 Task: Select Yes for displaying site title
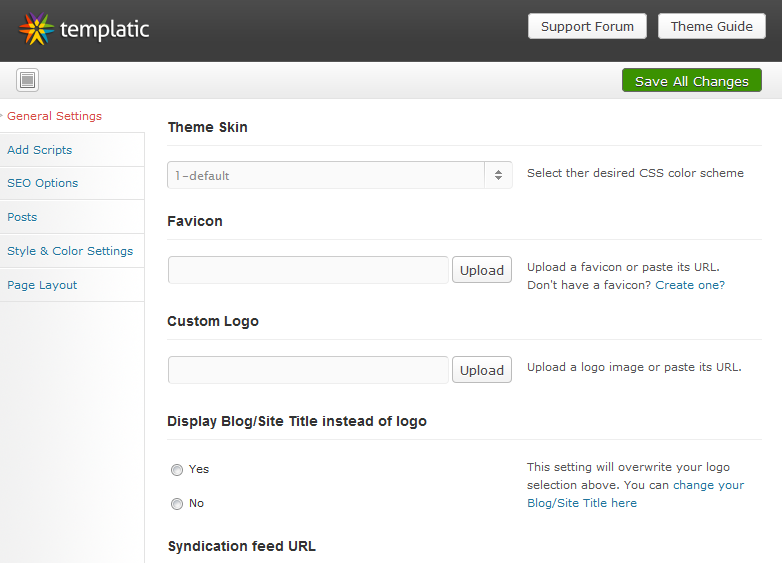click(x=177, y=470)
